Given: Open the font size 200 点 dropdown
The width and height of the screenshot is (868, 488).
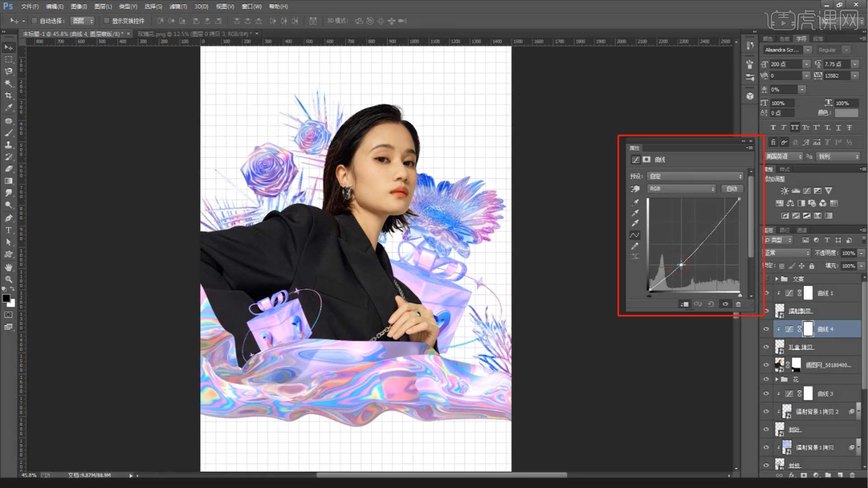Looking at the screenshot, I should point(806,64).
